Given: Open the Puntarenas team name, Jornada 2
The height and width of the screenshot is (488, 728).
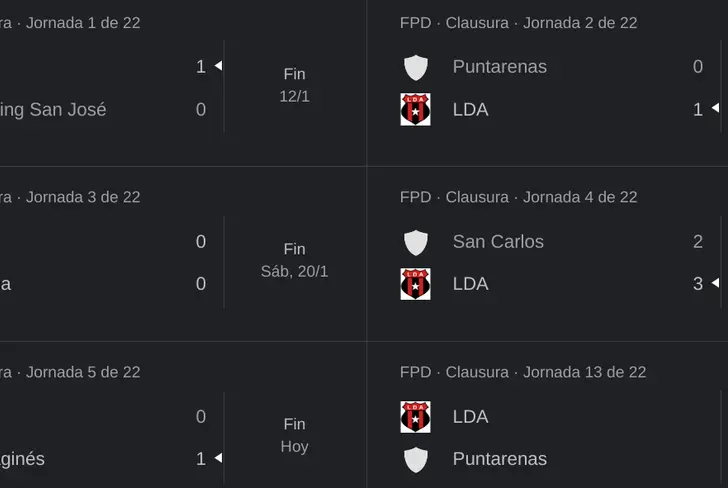Looking at the screenshot, I should click(499, 67).
